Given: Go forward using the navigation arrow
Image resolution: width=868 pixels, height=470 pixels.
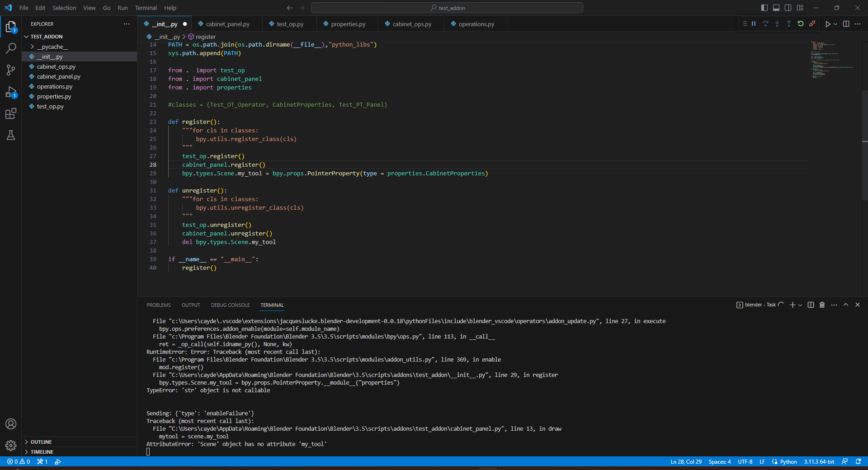Looking at the screenshot, I should 302,8.
